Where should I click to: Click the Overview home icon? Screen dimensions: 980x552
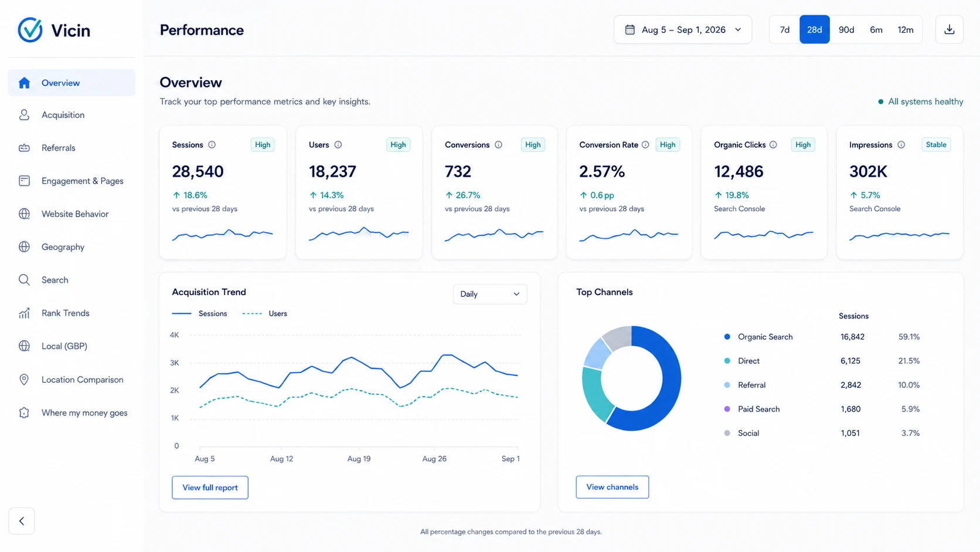(x=24, y=83)
